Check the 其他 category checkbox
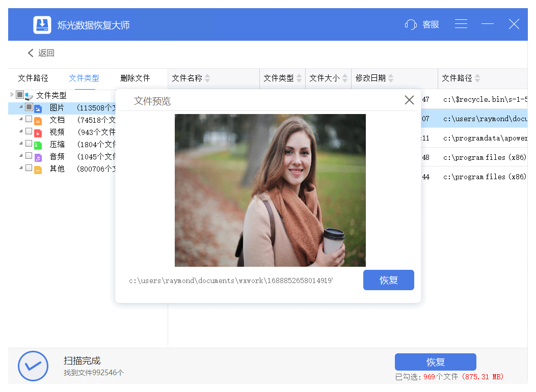Viewport: 536px width, 392px height. coord(29,168)
